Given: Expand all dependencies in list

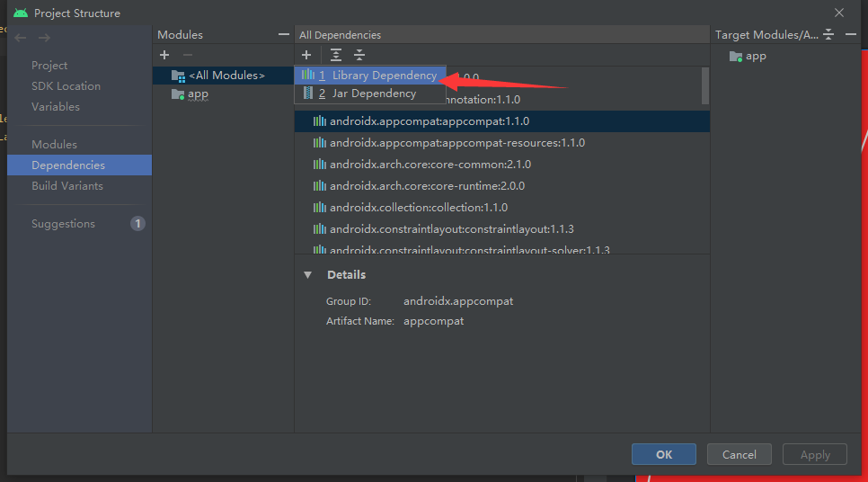Looking at the screenshot, I should (x=335, y=55).
